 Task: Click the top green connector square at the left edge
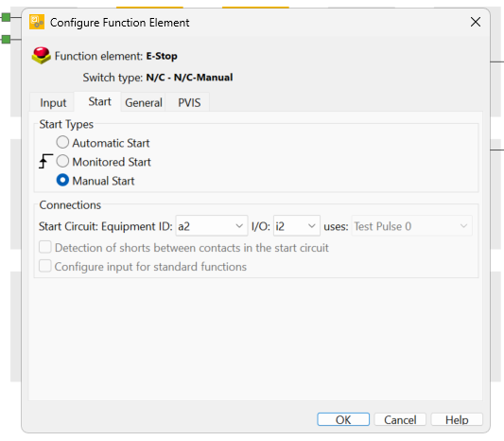click(6, 17)
